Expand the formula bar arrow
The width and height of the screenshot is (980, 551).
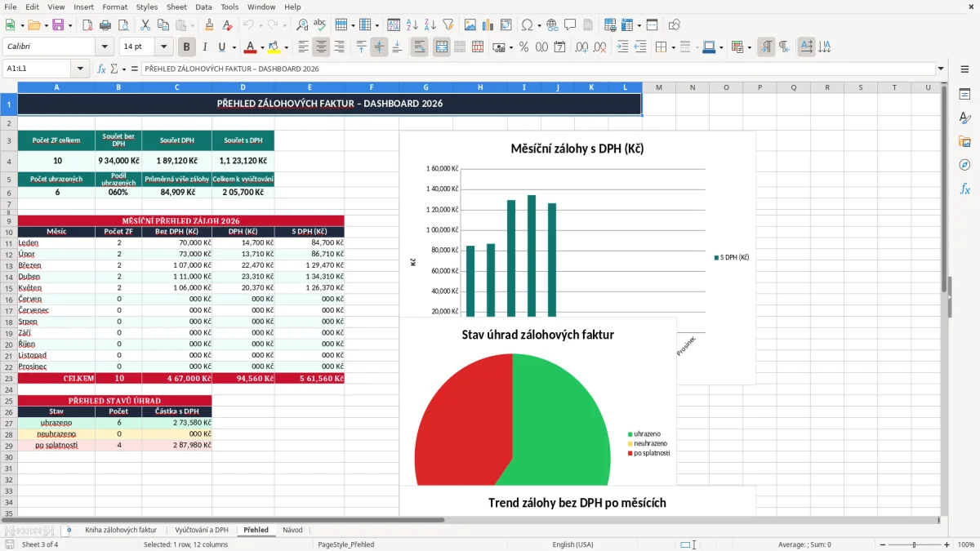[x=942, y=69]
